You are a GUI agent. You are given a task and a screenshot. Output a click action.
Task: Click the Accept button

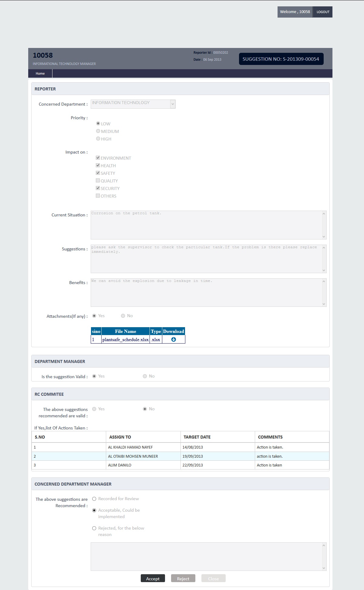[x=153, y=578]
